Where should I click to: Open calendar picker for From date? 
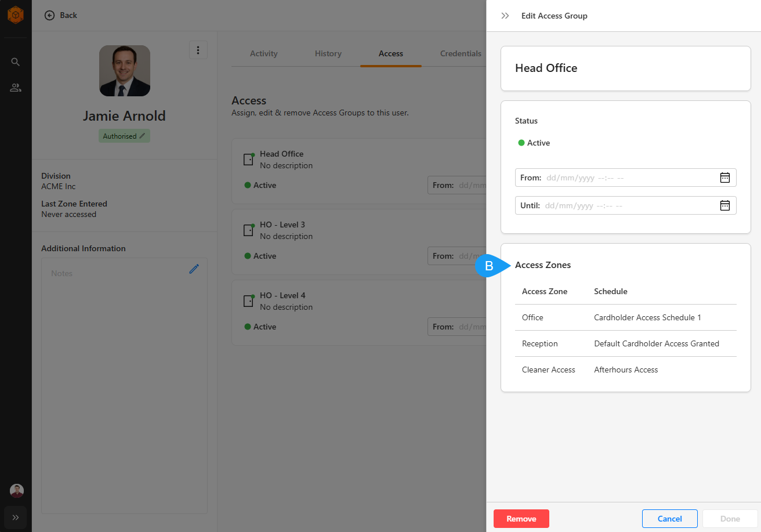click(x=724, y=178)
